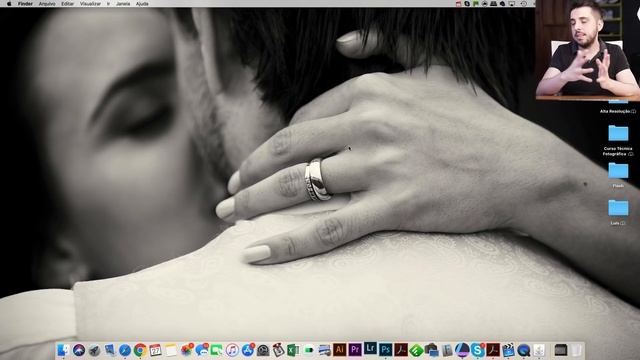Open the Ajuda menu
The height and width of the screenshot is (360, 640).
click(142, 4)
